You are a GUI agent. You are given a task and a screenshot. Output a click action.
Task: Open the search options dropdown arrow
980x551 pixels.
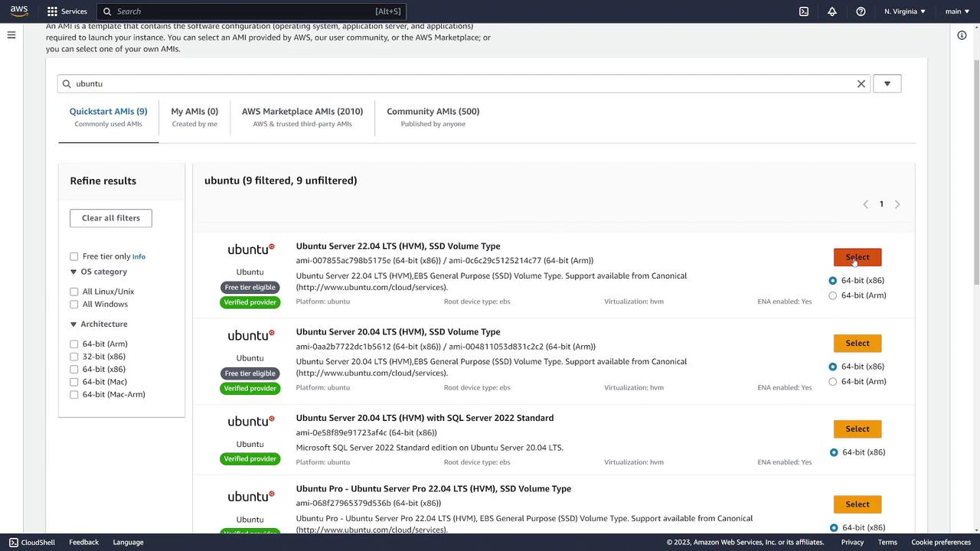click(887, 83)
